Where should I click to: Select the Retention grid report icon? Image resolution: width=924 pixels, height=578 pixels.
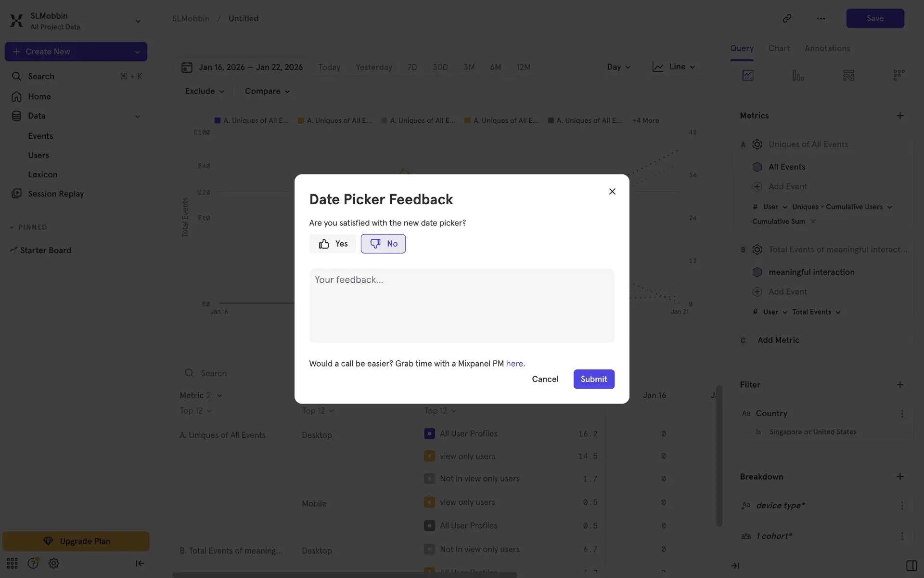pos(898,75)
